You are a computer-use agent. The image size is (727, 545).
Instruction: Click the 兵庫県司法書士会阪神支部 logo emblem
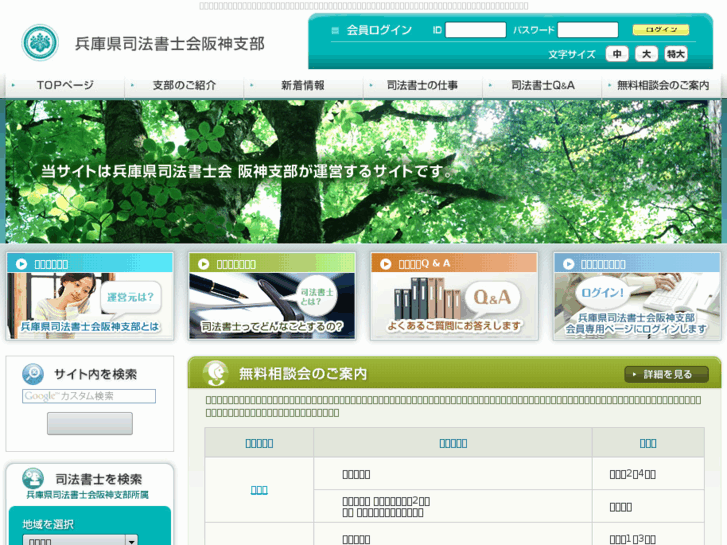40,43
